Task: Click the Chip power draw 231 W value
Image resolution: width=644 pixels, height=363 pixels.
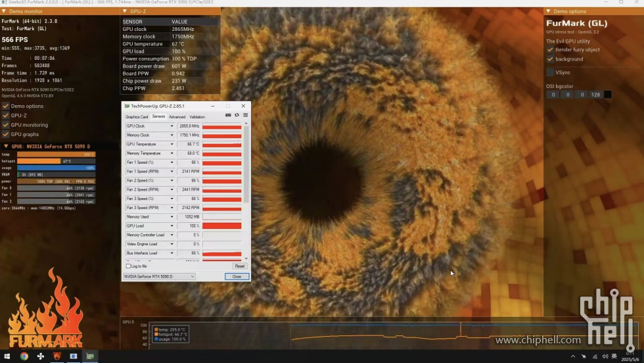Action: click(179, 81)
